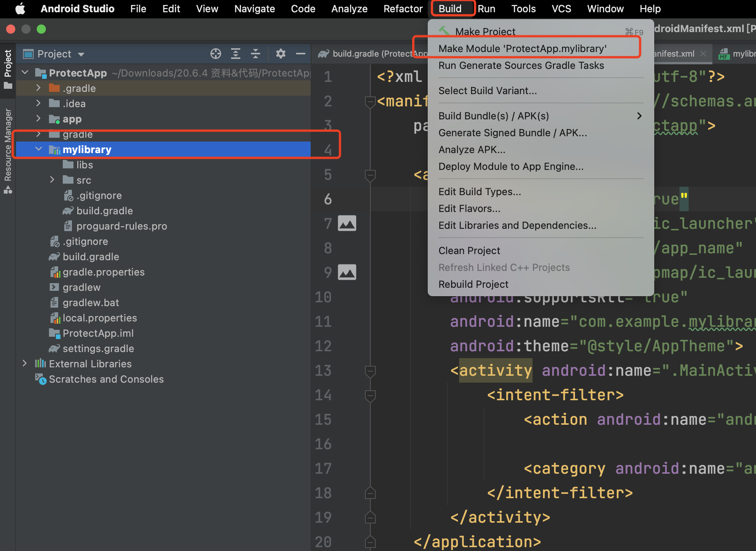Open the Navigate menu

[x=254, y=8]
